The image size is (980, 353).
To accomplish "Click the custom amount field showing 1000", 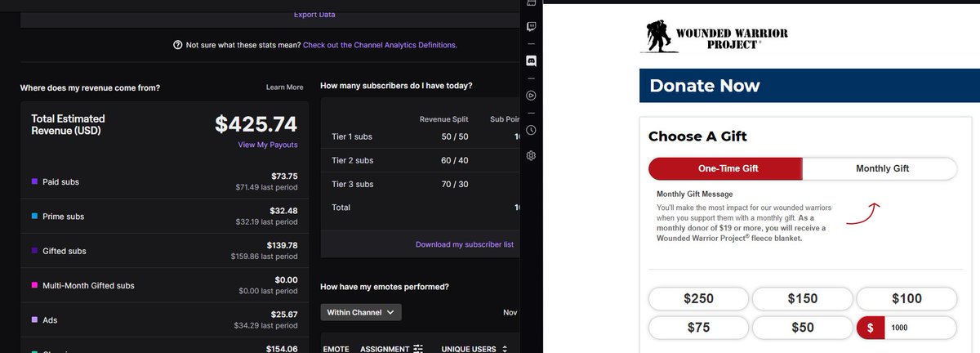I will pos(920,328).
